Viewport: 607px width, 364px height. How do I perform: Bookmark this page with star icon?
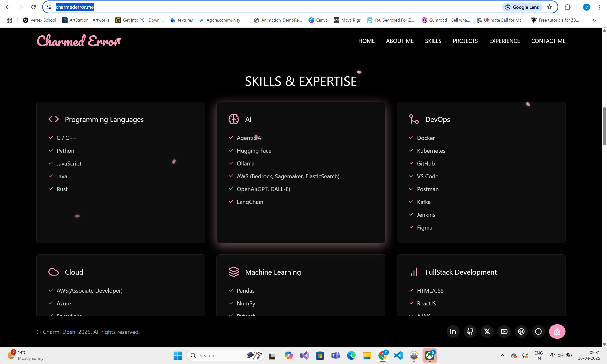coord(549,7)
